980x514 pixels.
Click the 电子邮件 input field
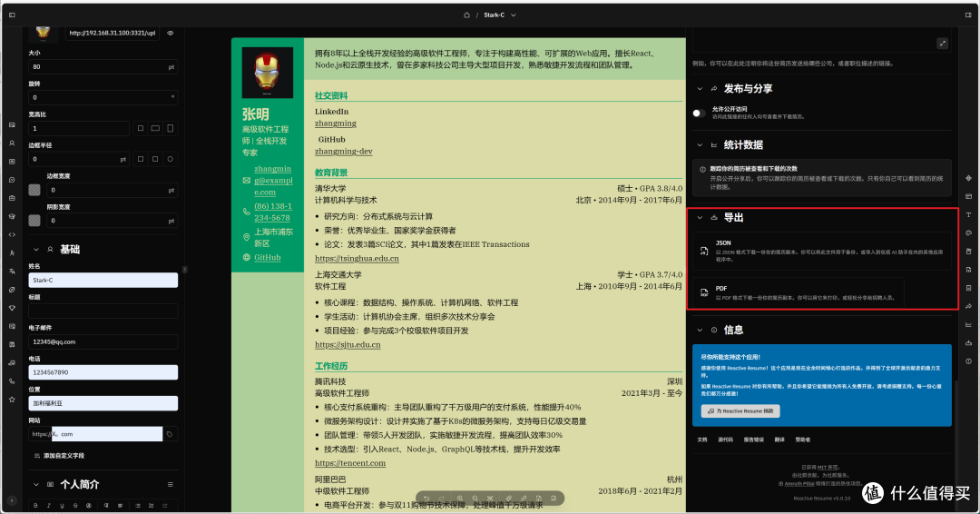tap(103, 342)
